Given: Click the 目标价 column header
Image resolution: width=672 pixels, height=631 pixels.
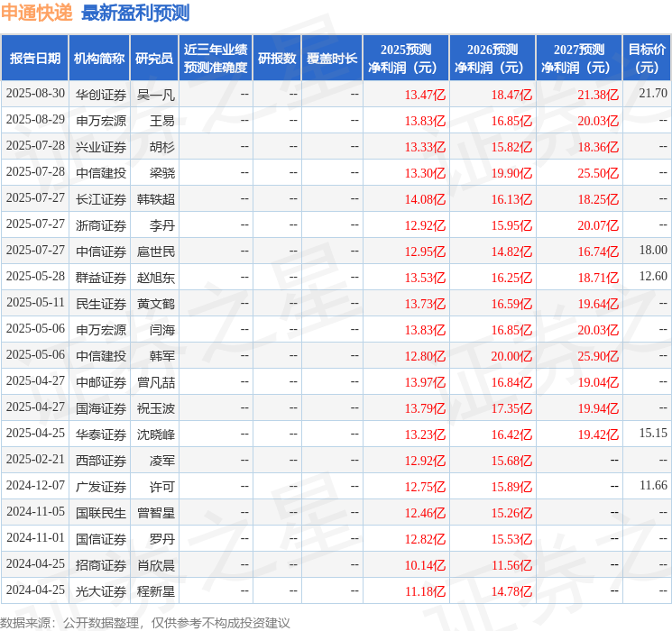Looking at the screenshot, I should [x=646, y=58].
